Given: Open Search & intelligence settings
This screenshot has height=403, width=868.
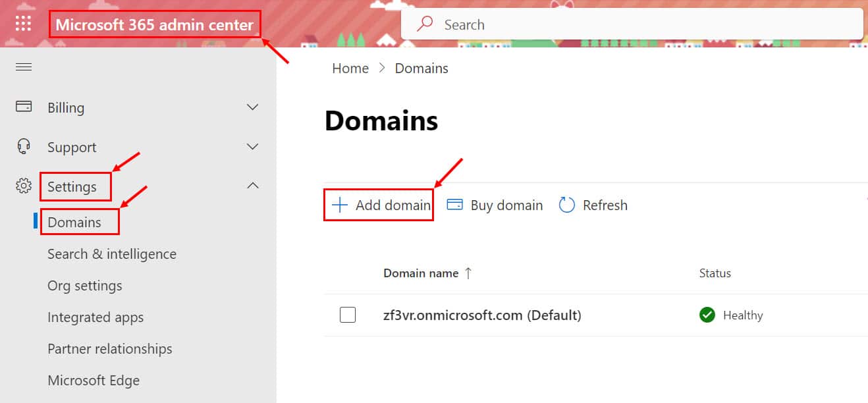Looking at the screenshot, I should click(x=112, y=254).
